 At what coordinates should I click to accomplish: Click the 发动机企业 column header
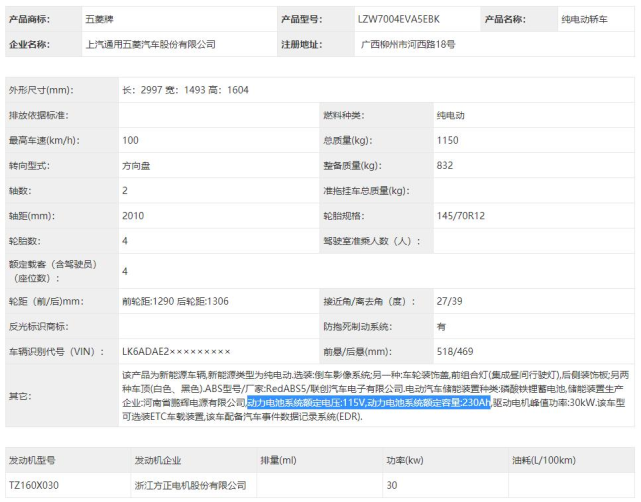[158, 460]
